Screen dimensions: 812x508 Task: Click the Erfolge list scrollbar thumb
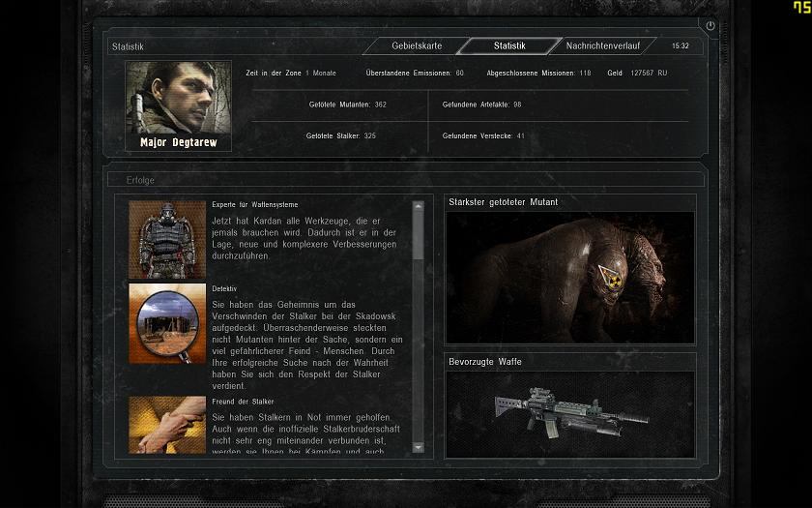[418, 235]
